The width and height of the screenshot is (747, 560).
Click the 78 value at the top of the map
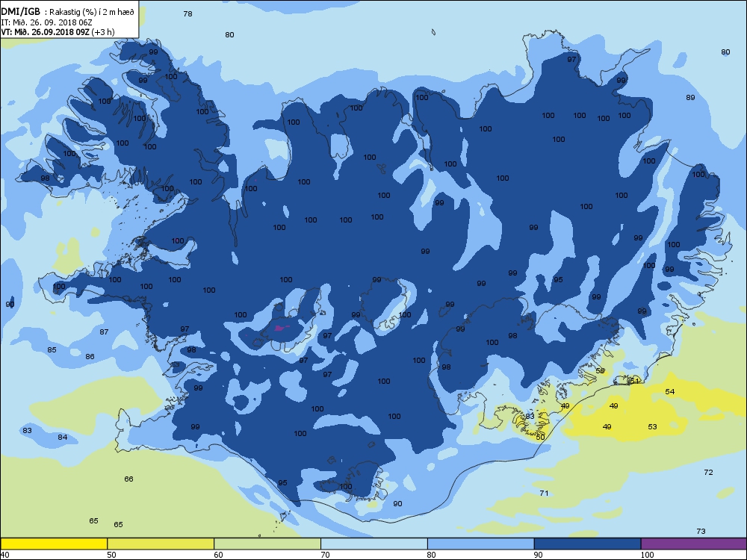187,13
